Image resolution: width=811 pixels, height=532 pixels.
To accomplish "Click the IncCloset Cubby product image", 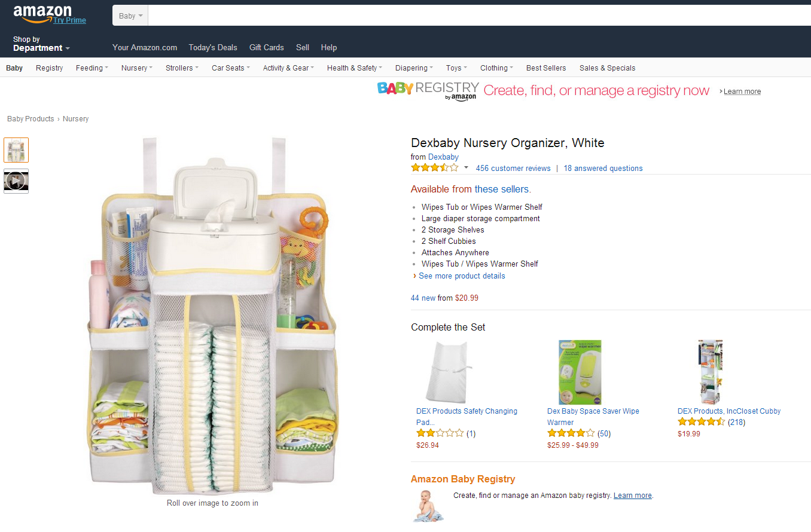I will click(710, 372).
